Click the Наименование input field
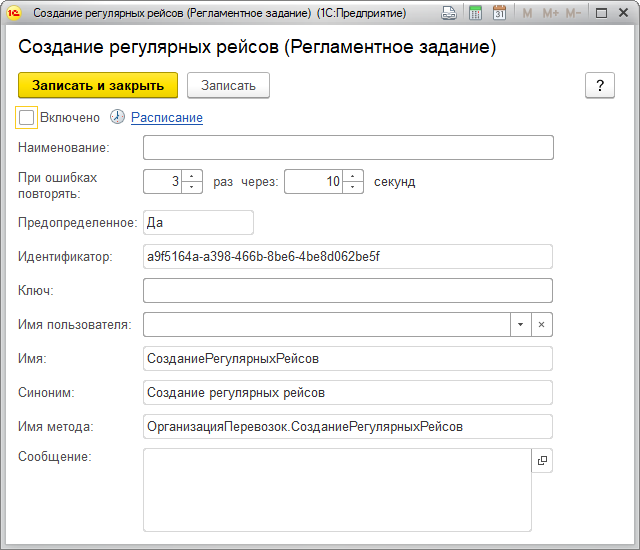Screen dimensions: 640x550 click(348, 148)
